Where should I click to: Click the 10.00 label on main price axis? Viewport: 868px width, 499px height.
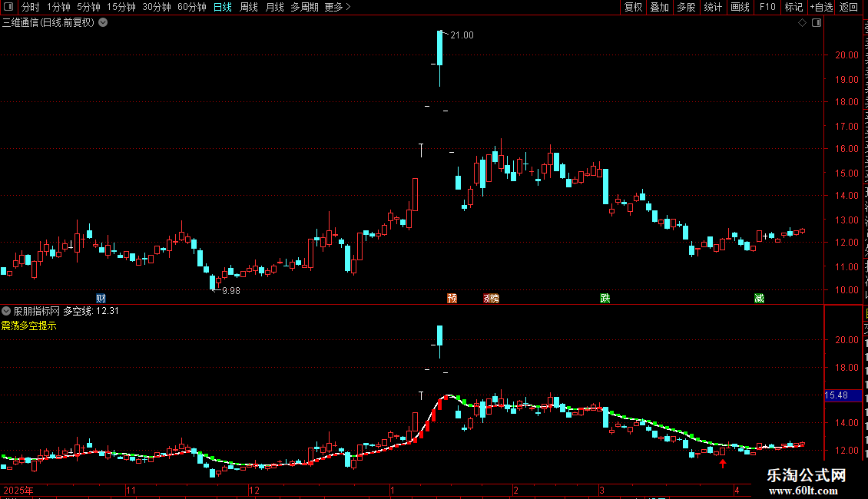(x=847, y=289)
